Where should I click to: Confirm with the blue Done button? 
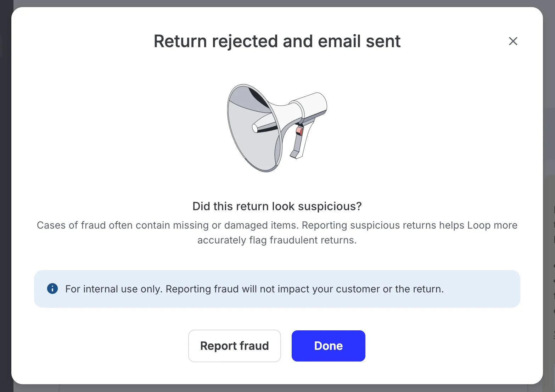click(x=329, y=346)
